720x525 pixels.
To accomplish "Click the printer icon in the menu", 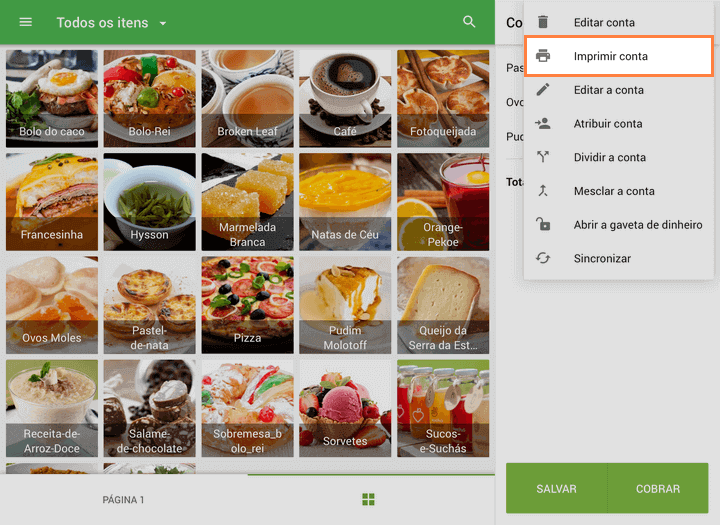I will pyautogui.click(x=543, y=56).
